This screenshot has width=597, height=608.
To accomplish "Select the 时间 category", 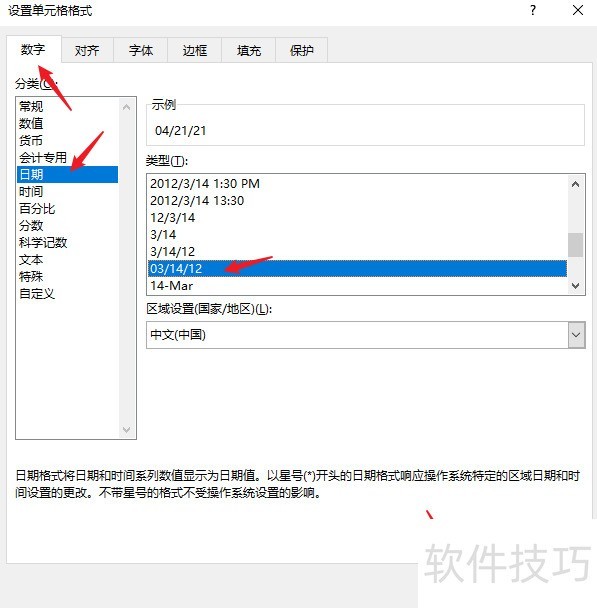I will (x=31, y=192).
